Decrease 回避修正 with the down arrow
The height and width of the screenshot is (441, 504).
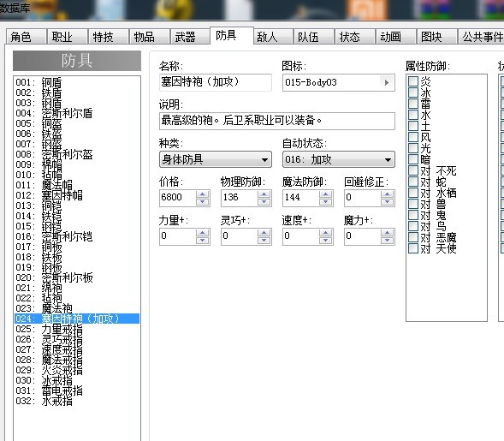[x=388, y=202]
